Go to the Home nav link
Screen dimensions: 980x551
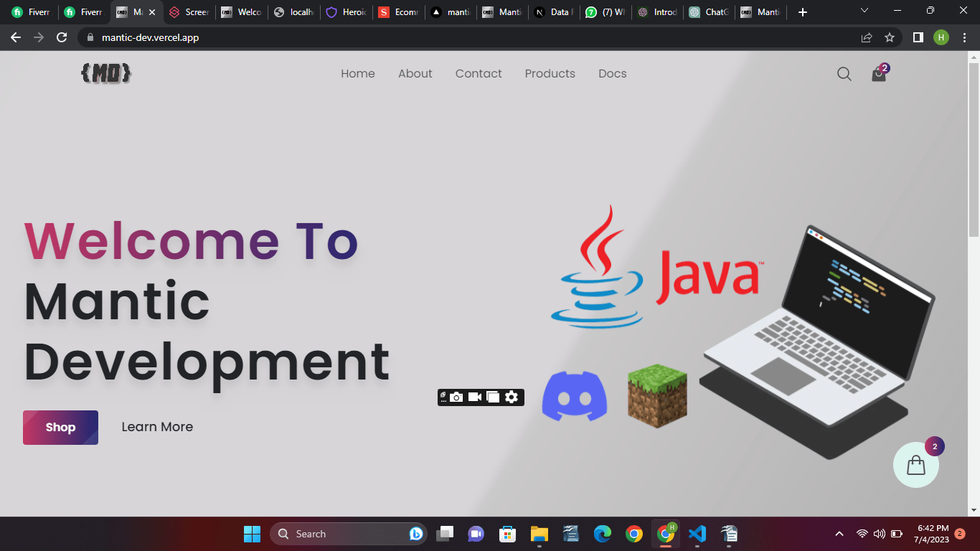tap(358, 73)
